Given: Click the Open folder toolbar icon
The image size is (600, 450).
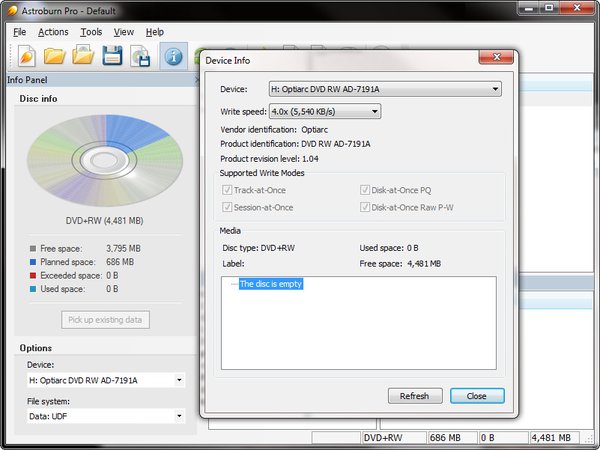Looking at the screenshot, I should click(x=54, y=56).
